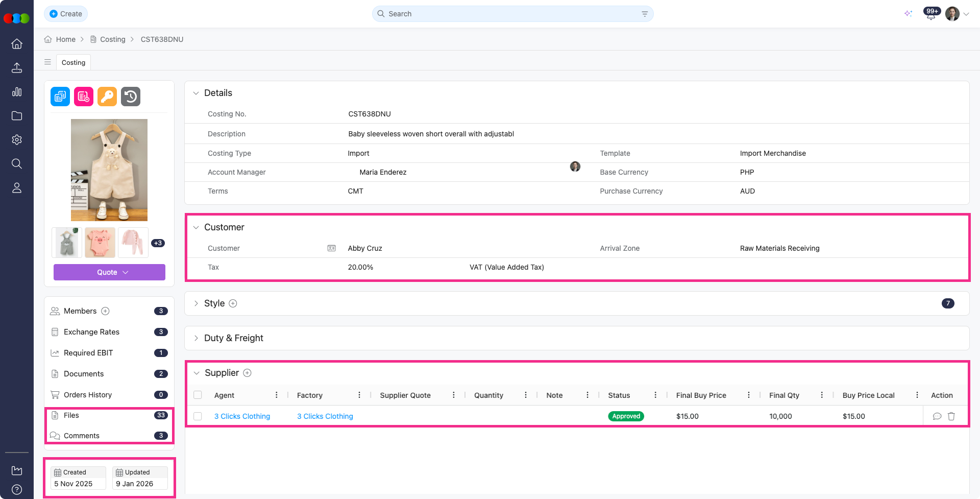Image resolution: width=980 pixels, height=499 pixels.
Task: Collapse the Details section
Action: point(196,93)
